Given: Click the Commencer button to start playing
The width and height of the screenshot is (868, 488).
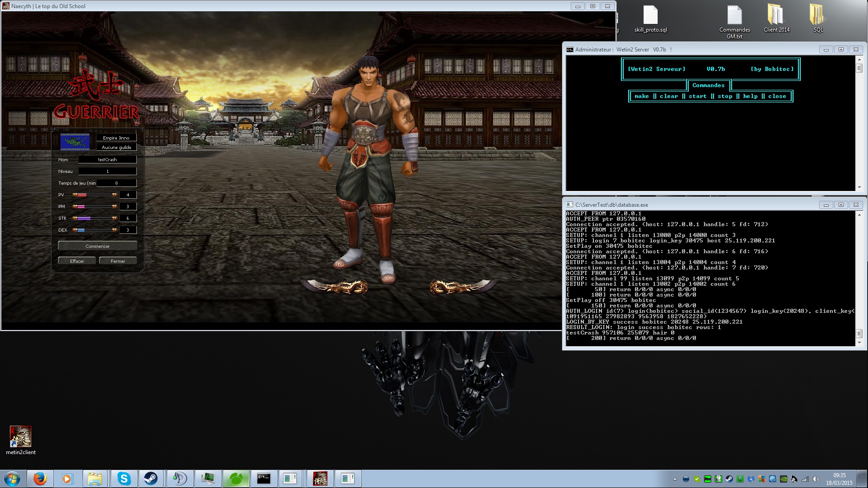Looking at the screenshot, I should (x=98, y=246).
